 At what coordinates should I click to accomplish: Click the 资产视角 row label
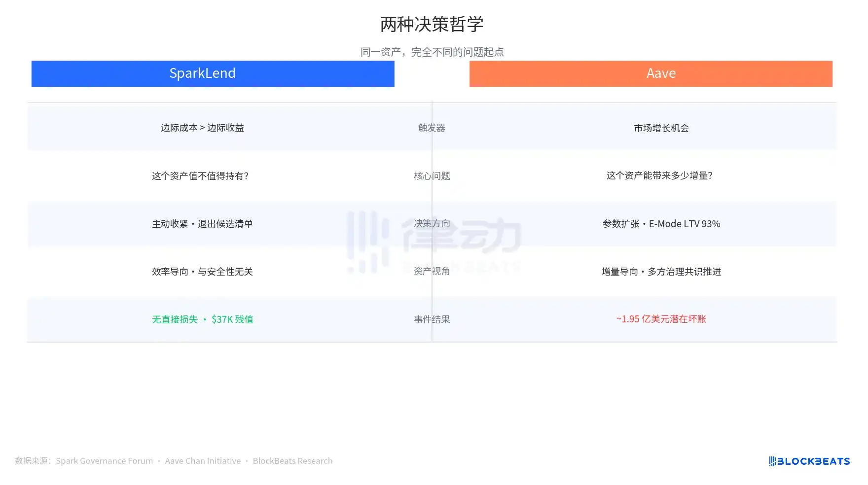[x=432, y=271]
